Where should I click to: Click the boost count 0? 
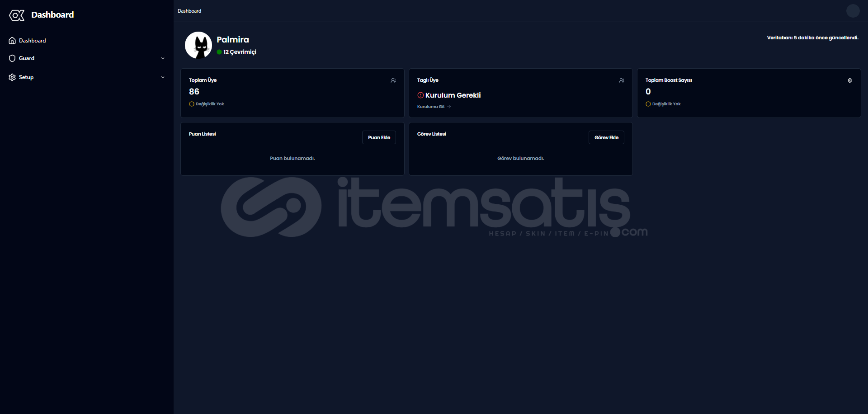pyautogui.click(x=648, y=92)
